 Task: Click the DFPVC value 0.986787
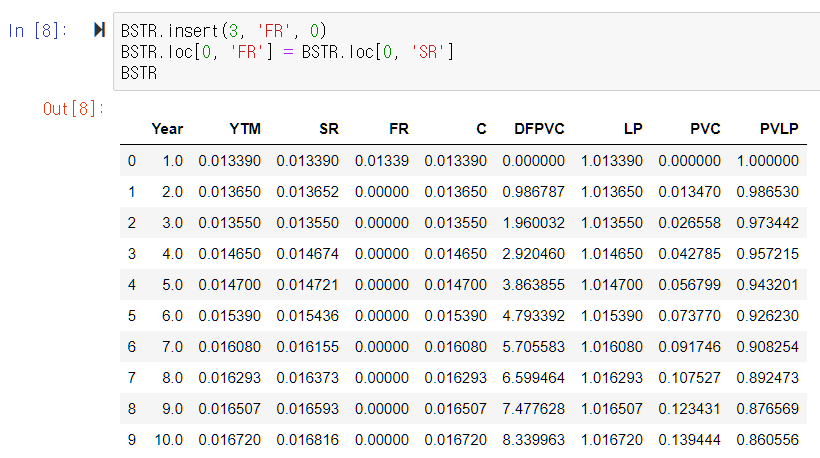(533, 192)
